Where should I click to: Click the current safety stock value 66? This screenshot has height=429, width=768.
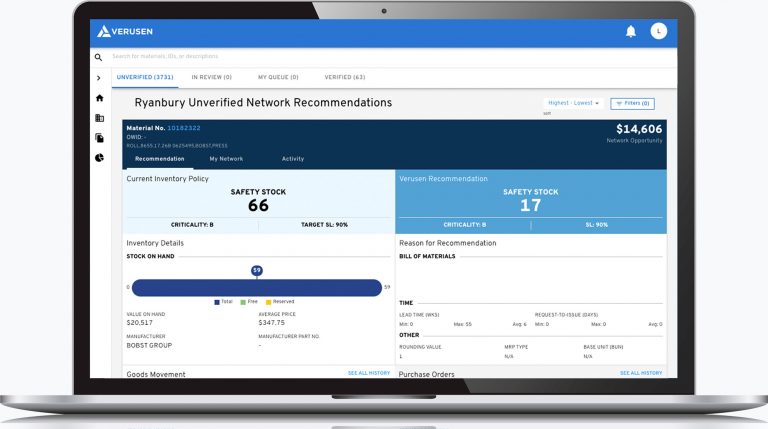tap(258, 206)
